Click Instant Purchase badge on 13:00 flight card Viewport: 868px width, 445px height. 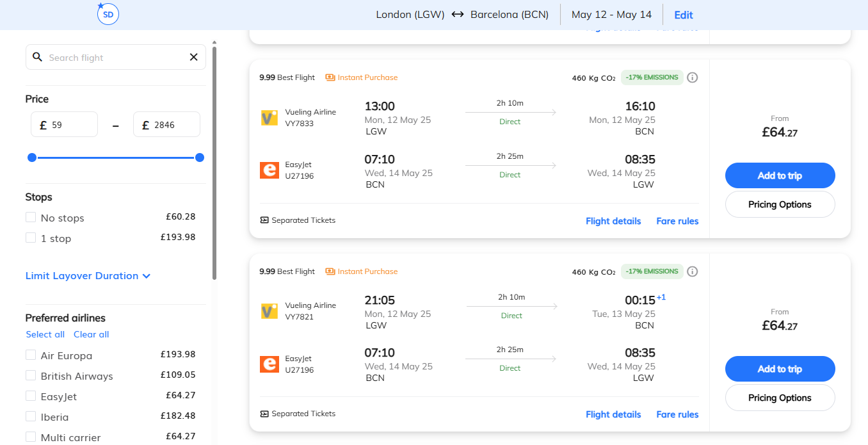point(362,77)
